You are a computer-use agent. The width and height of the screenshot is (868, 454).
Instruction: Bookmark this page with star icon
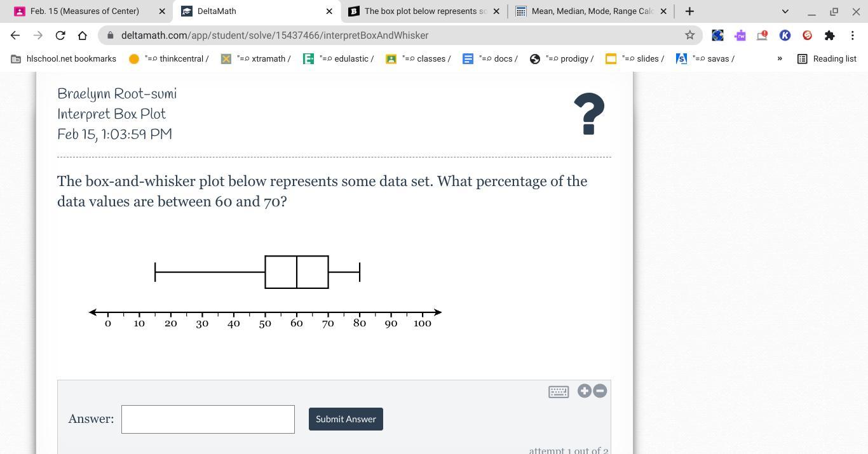689,36
